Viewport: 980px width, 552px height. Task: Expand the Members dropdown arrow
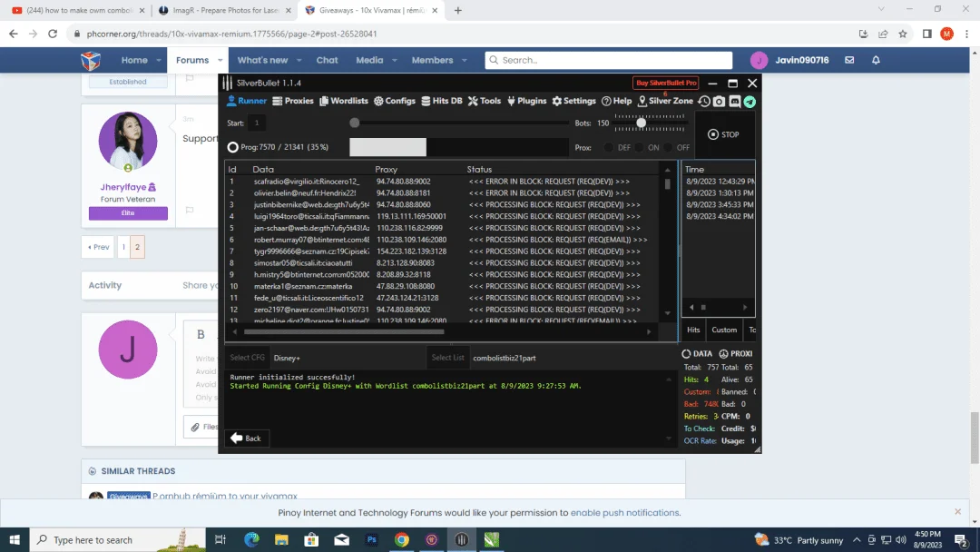point(465,61)
